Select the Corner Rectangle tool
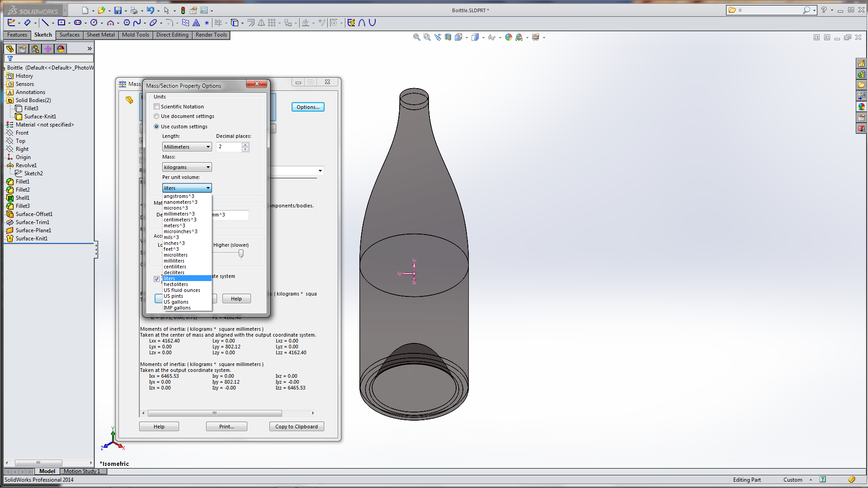Image resolution: width=868 pixels, height=488 pixels. point(61,23)
